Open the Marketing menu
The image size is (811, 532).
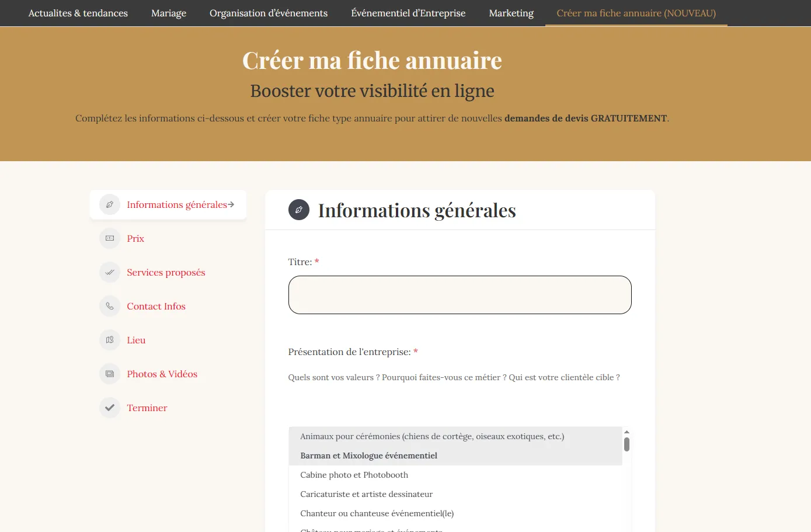point(511,13)
